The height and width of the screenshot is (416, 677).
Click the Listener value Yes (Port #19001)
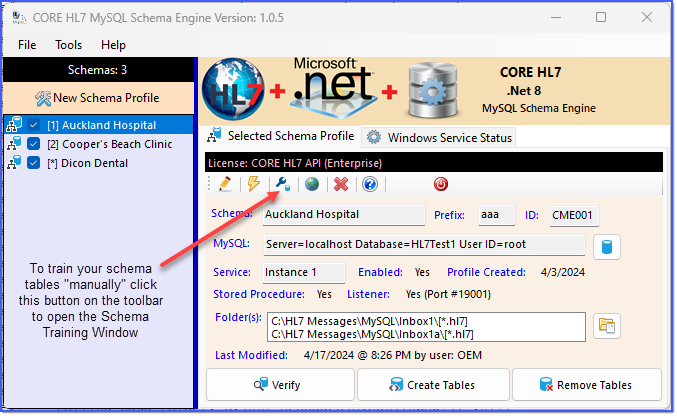pyautogui.click(x=448, y=294)
